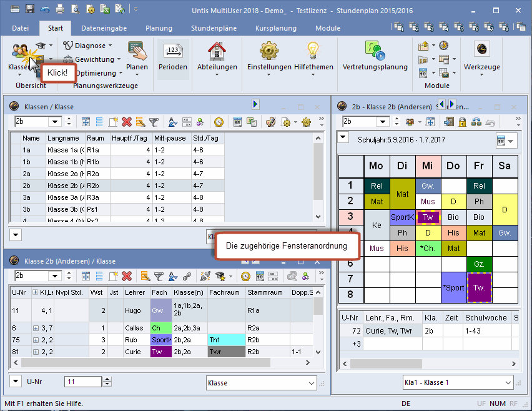Open the Klasse view combo box below lessons
532x411 pixels.
(261, 383)
